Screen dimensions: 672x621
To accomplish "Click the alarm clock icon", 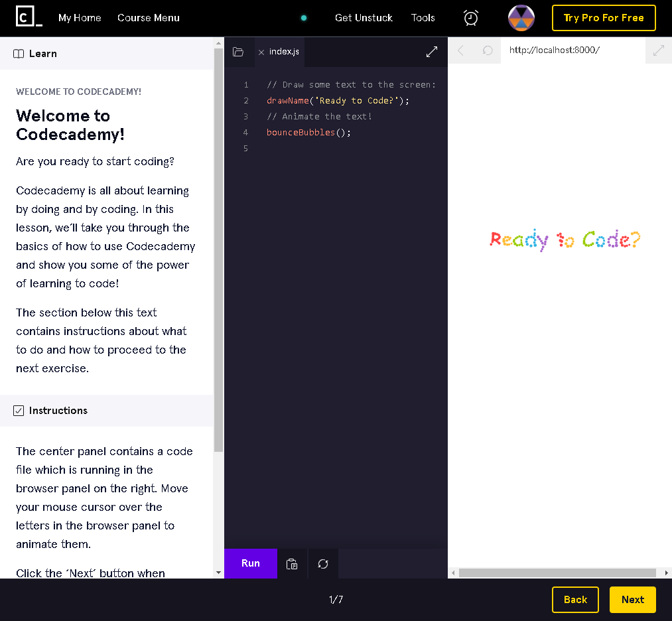I will click(470, 18).
